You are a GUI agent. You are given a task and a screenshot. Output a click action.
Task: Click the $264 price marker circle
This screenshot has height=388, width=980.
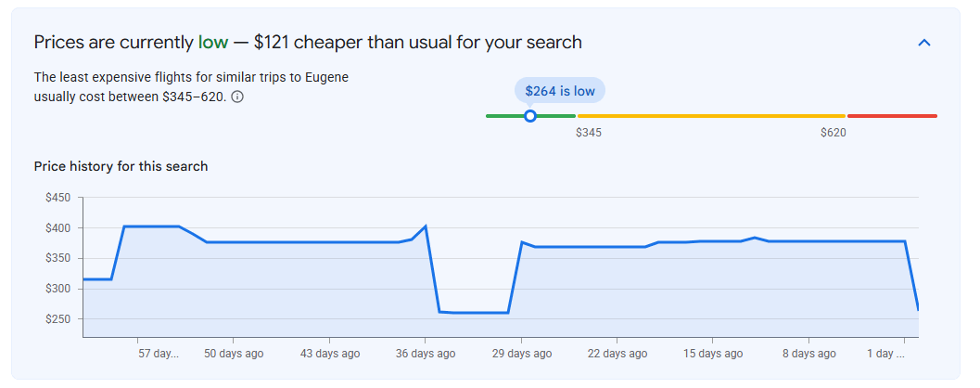(530, 116)
